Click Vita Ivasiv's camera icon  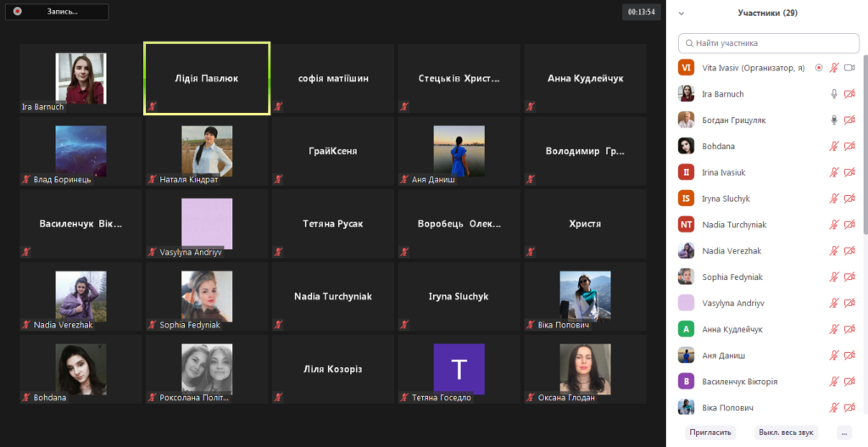(849, 68)
